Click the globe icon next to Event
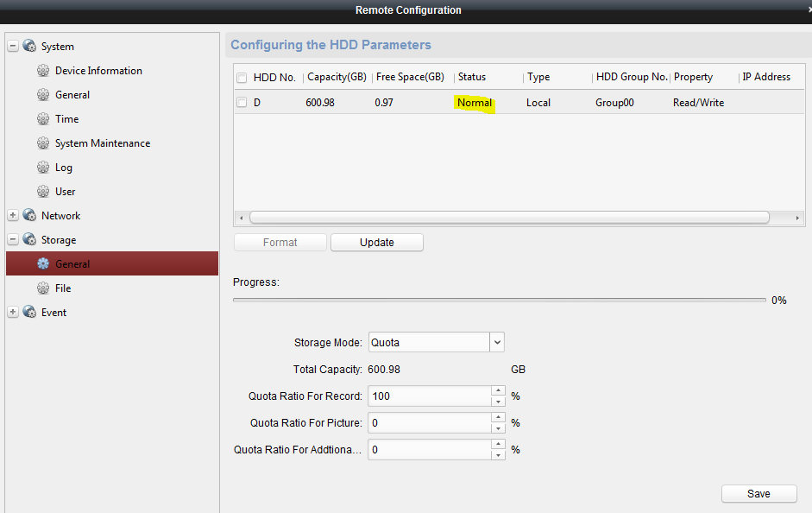This screenshot has height=513, width=812. tap(29, 313)
